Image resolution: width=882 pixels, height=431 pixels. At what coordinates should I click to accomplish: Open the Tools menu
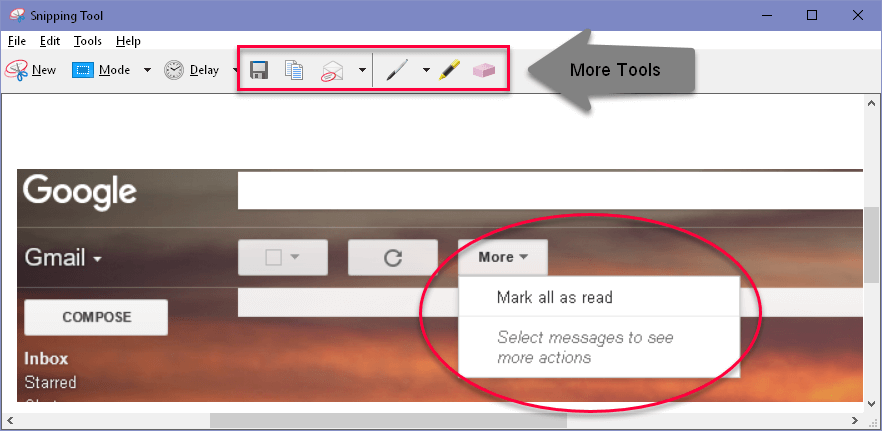(x=88, y=41)
